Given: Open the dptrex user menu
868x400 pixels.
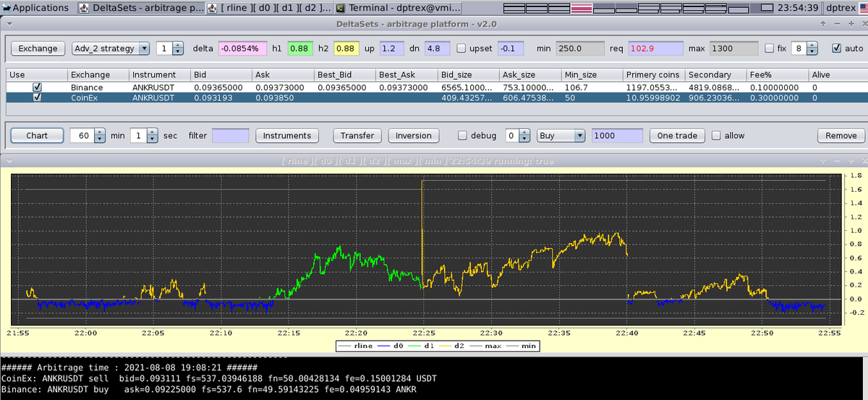Looking at the screenshot, I should pyautogui.click(x=843, y=8).
